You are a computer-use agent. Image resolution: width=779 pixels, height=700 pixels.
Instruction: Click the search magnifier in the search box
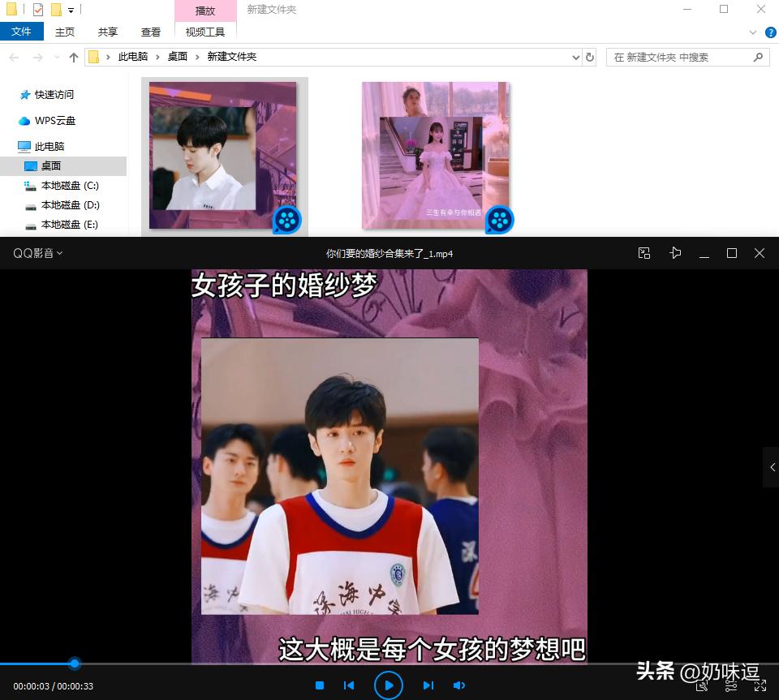click(757, 57)
